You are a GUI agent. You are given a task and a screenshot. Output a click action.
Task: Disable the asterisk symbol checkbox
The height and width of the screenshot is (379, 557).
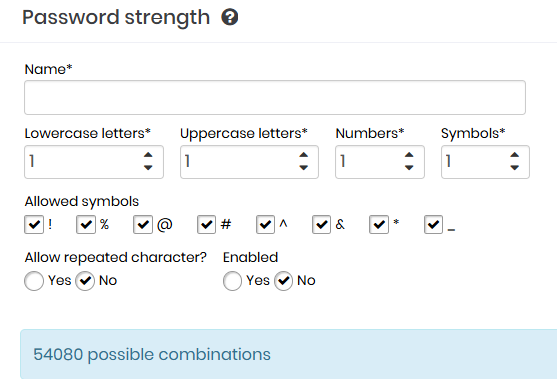coord(379,224)
